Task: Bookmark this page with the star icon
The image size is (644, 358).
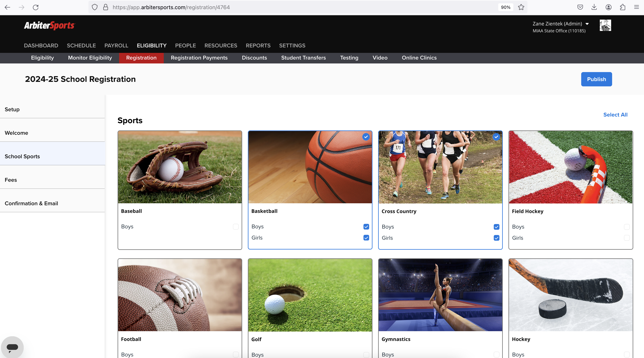Action: [521, 7]
